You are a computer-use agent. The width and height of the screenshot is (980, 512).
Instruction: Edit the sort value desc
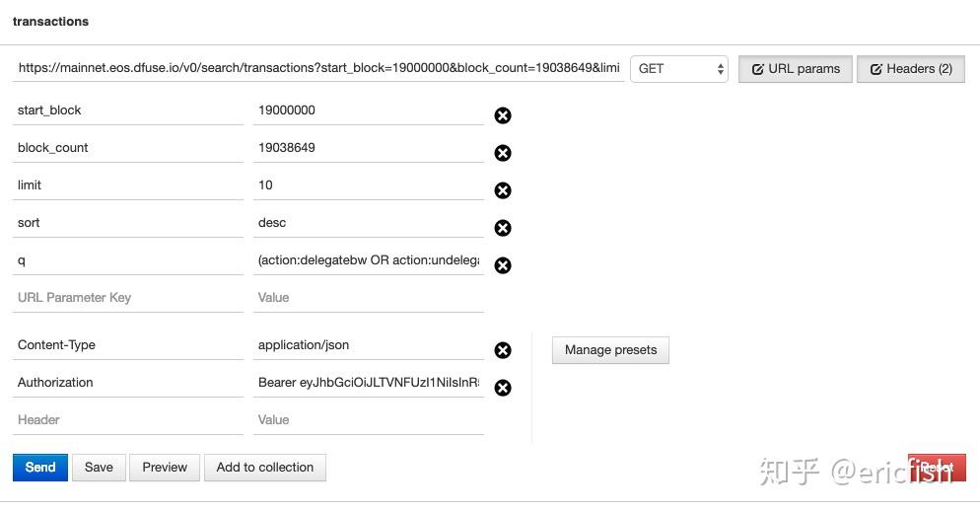pos(369,223)
